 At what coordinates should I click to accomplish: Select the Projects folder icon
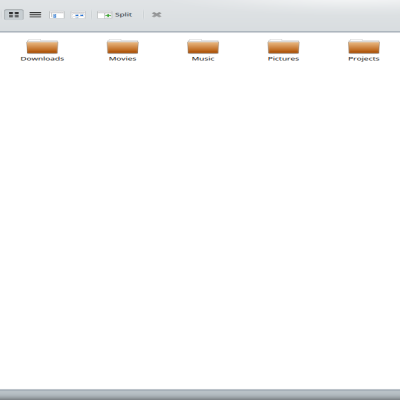pos(364,47)
